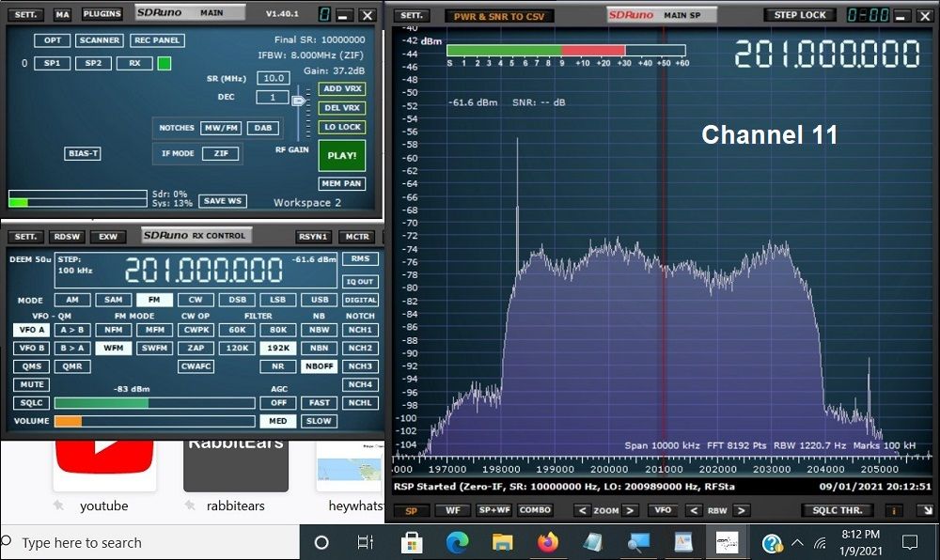
Task: Enable the NR noise reduction button
Action: (278, 366)
